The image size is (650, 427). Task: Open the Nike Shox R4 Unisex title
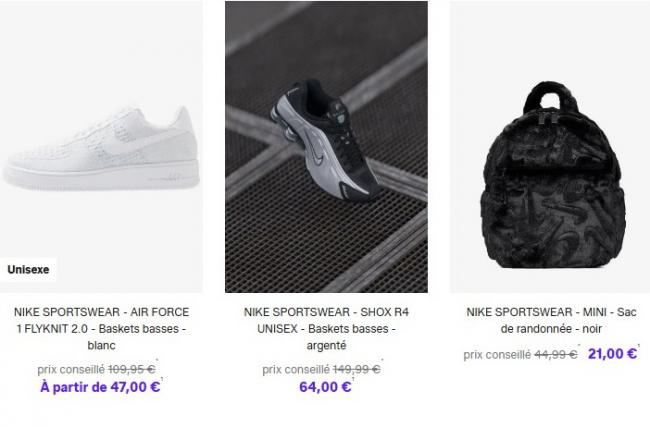(326, 328)
